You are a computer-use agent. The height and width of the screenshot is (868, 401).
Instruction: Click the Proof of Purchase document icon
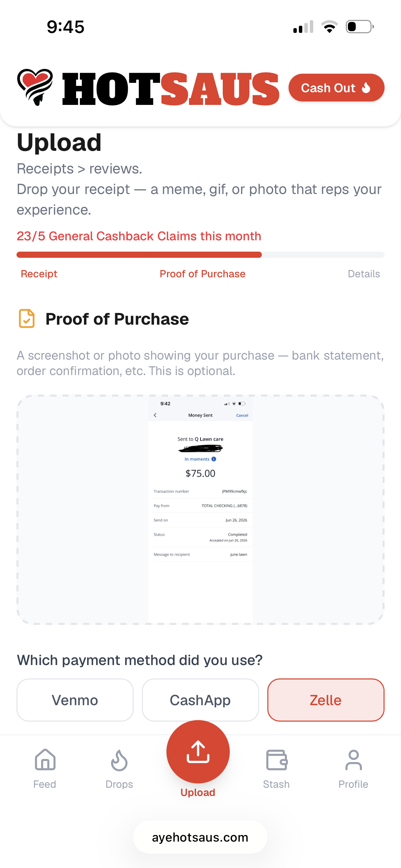point(27,318)
